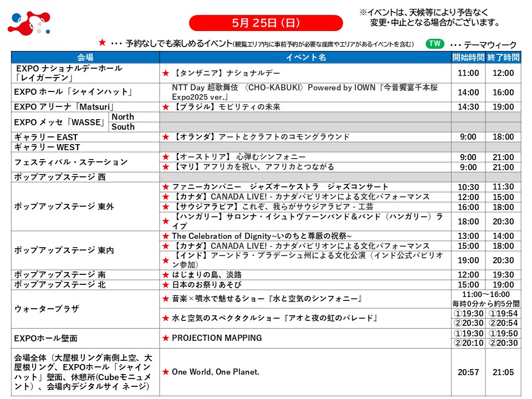Click the 開始時間 column header
Viewport: 532px width, 399px height.
pos(468,57)
